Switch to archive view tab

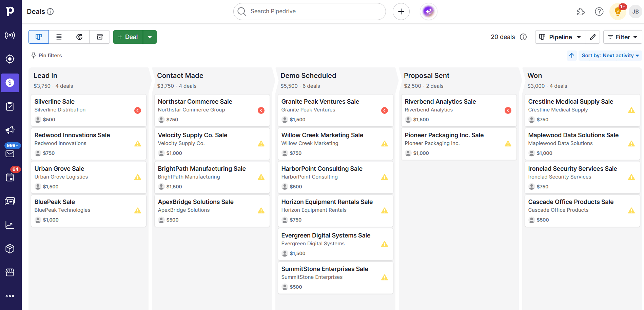[x=100, y=37]
